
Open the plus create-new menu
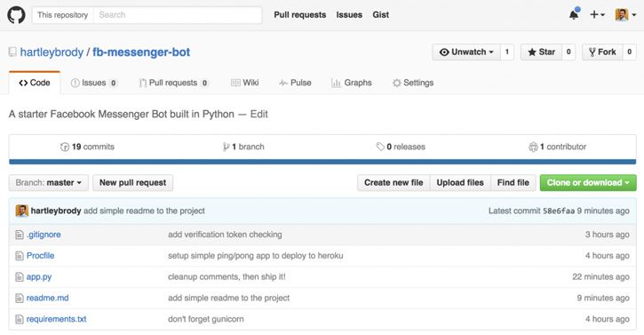[x=597, y=15]
